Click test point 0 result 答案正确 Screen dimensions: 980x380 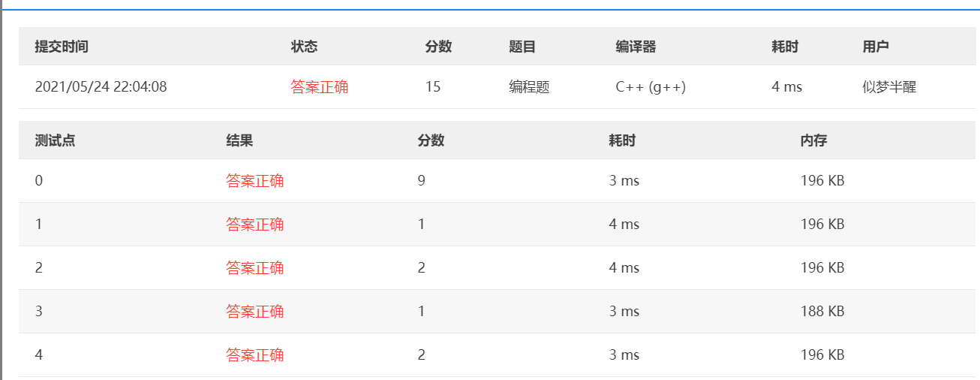tap(254, 181)
